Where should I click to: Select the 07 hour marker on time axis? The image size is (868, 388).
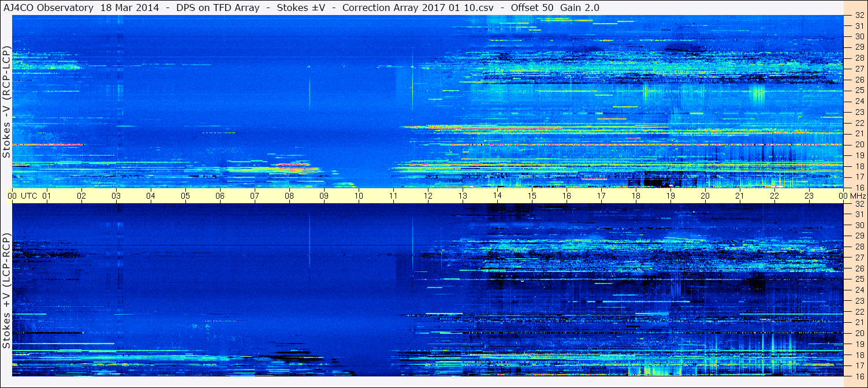point(255,196)
